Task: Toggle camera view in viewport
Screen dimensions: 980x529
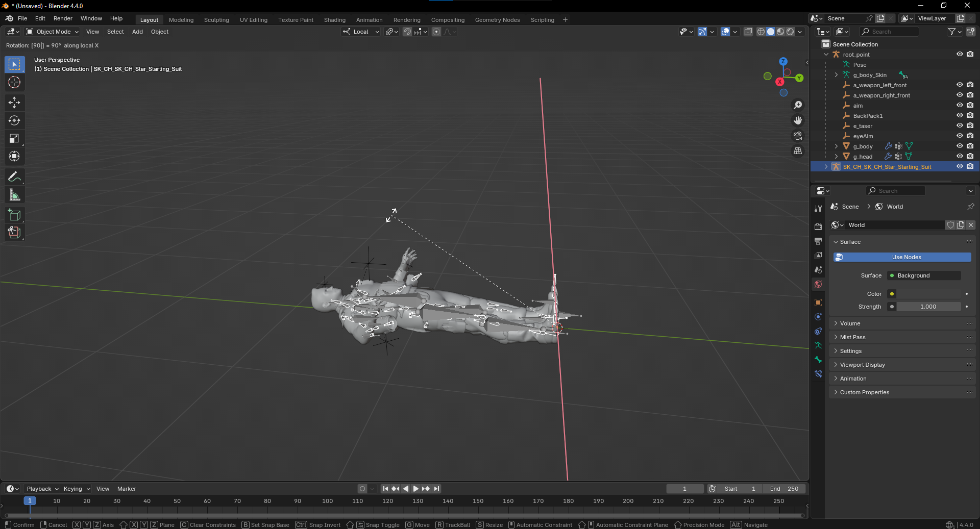Action: tap(798, 136)
